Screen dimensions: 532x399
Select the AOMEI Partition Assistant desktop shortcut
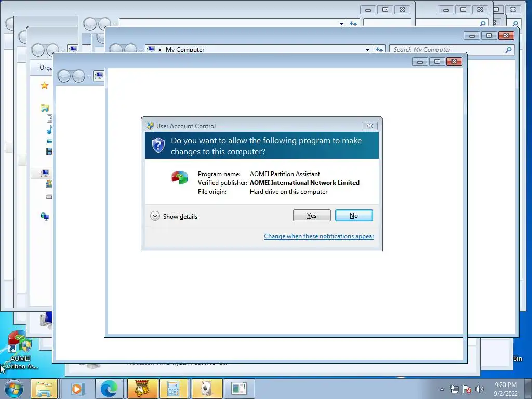(20, 351)
